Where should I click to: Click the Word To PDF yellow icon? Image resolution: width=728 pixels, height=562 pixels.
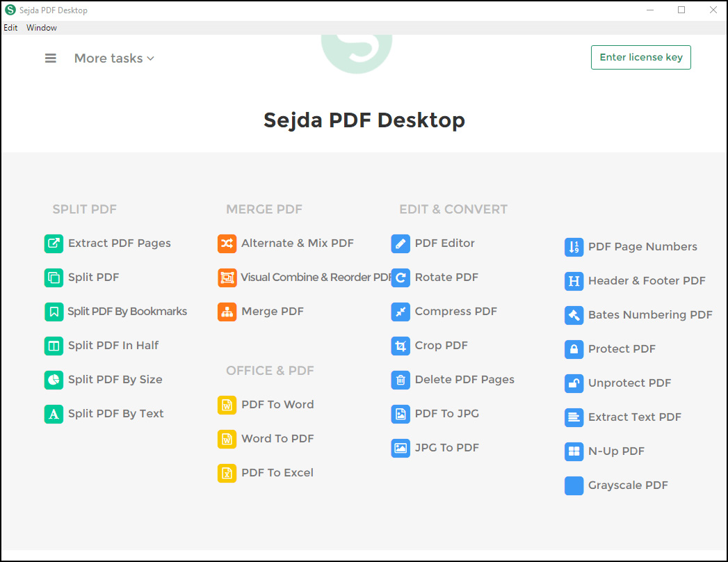point(227,439)
